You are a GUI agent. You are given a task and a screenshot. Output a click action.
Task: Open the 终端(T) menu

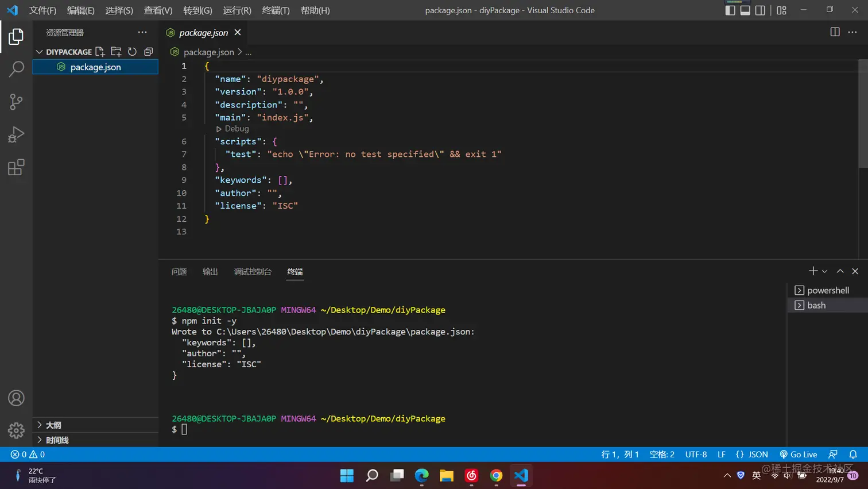[276, 10]
